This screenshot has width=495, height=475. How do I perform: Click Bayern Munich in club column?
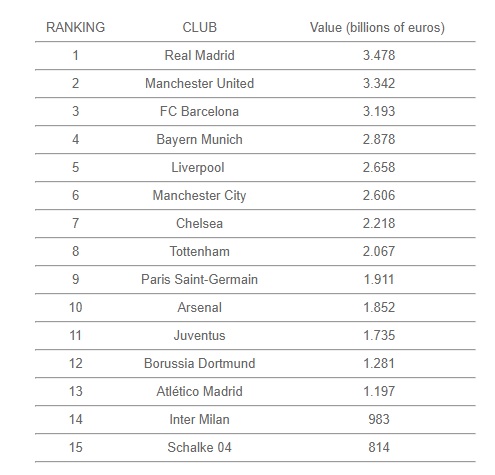199,140
